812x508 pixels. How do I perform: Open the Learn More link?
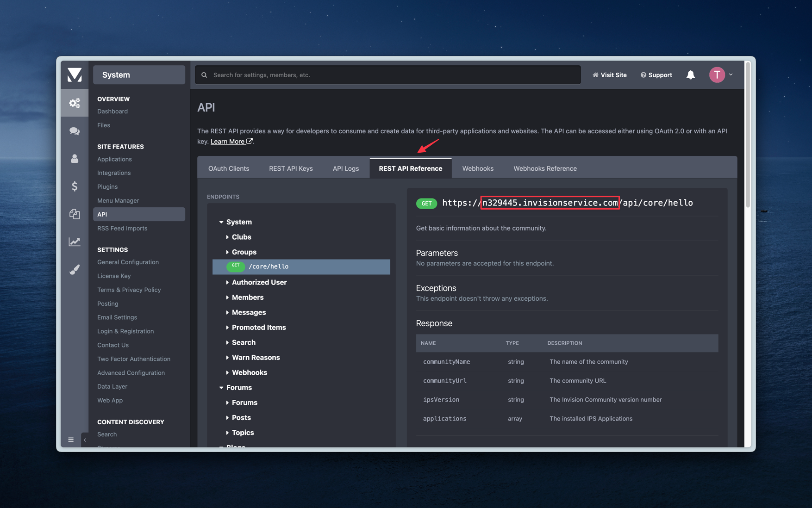[228, 141]
